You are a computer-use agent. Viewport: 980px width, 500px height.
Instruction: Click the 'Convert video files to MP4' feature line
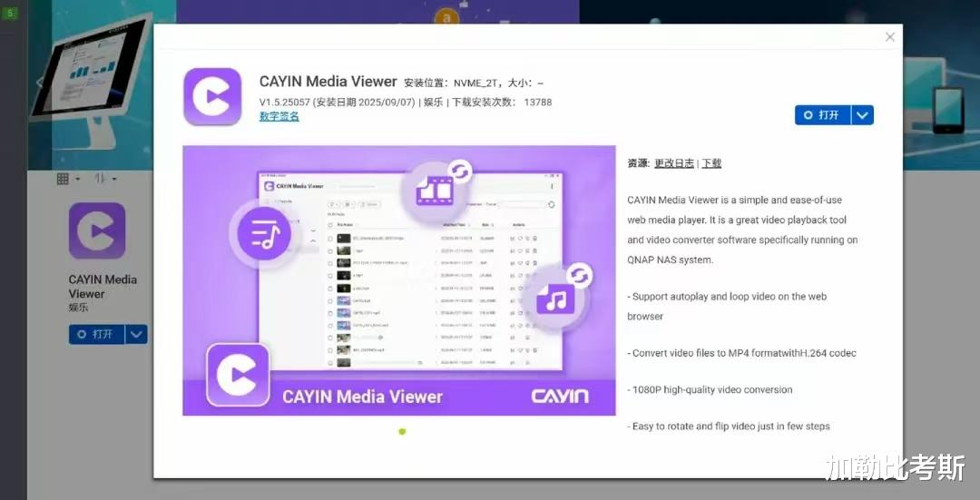coord(742,352)
